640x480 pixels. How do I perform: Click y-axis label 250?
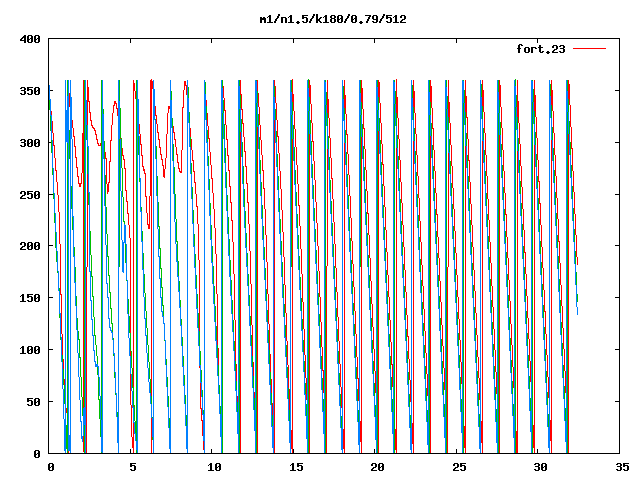pos(30,195)
